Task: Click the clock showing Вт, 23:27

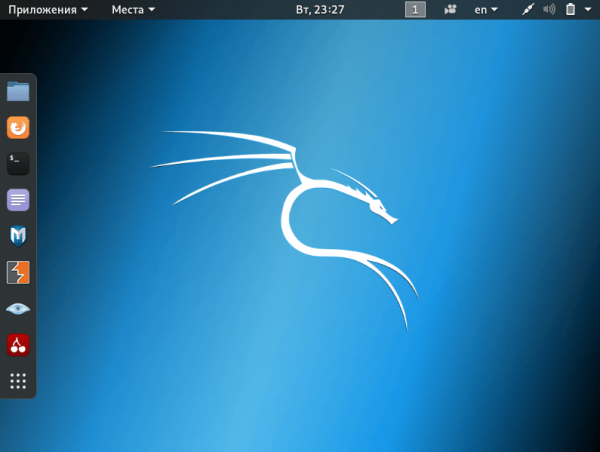Action: [320, 10]
